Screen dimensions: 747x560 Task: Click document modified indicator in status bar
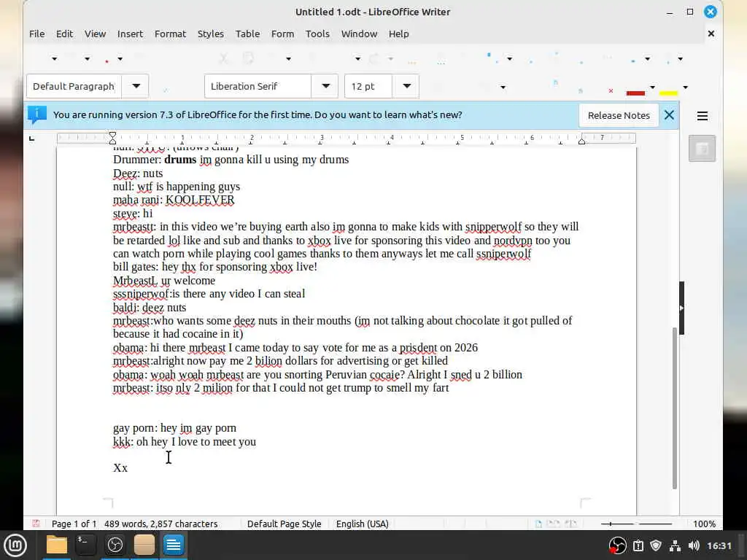[36, 524]
